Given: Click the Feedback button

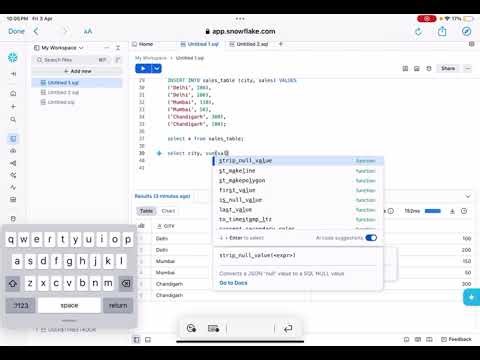Looking at the screenshot, I should tap(456, 339).
